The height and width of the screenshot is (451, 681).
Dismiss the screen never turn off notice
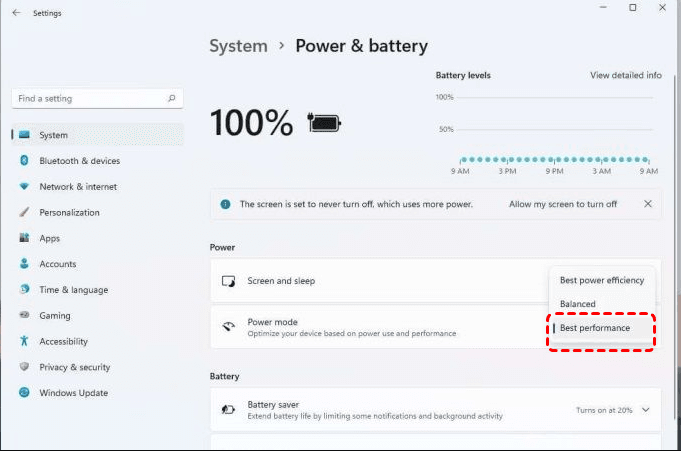pyautogui.click(x=647, y=204)
